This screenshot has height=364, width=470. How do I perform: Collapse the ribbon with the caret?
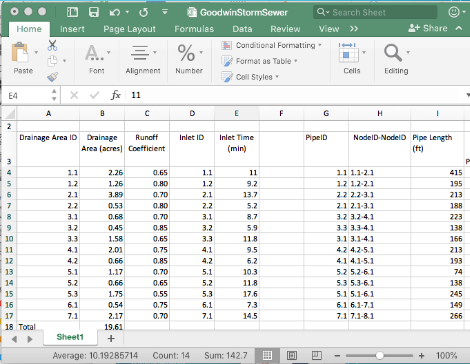[x=459, y=28]
